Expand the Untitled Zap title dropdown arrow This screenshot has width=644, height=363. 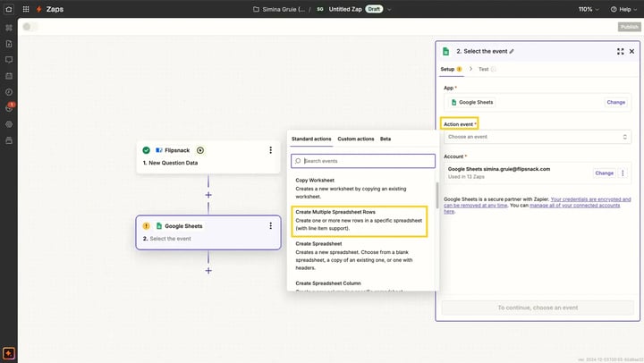click(389, 9)
